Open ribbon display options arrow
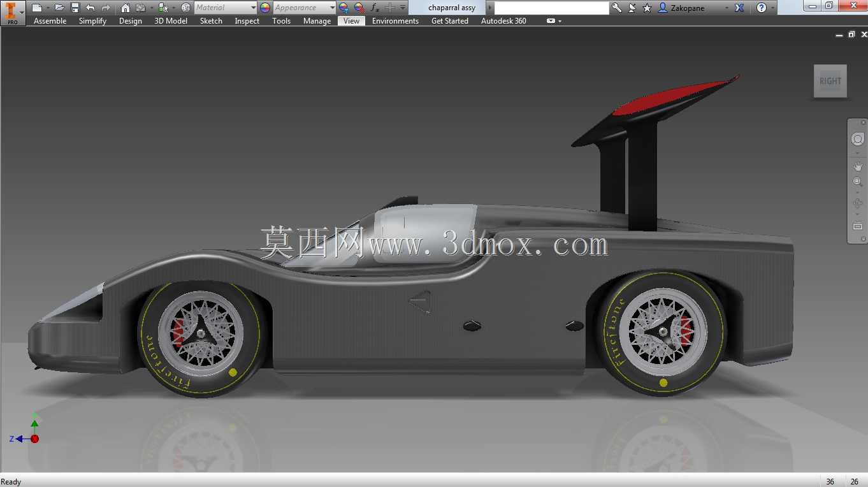 tap(560, 21)
